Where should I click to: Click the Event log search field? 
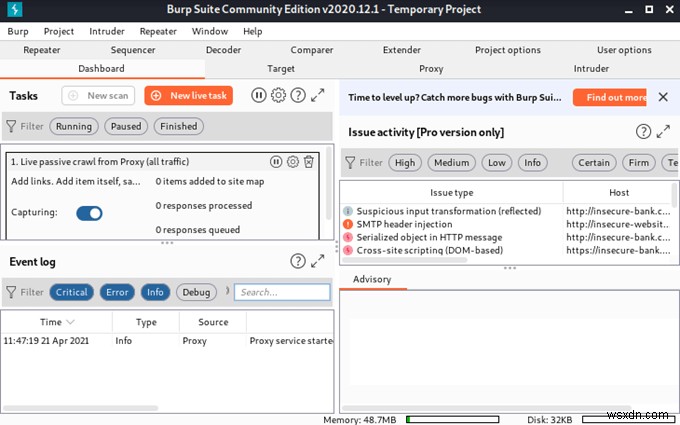click(282, 292)
